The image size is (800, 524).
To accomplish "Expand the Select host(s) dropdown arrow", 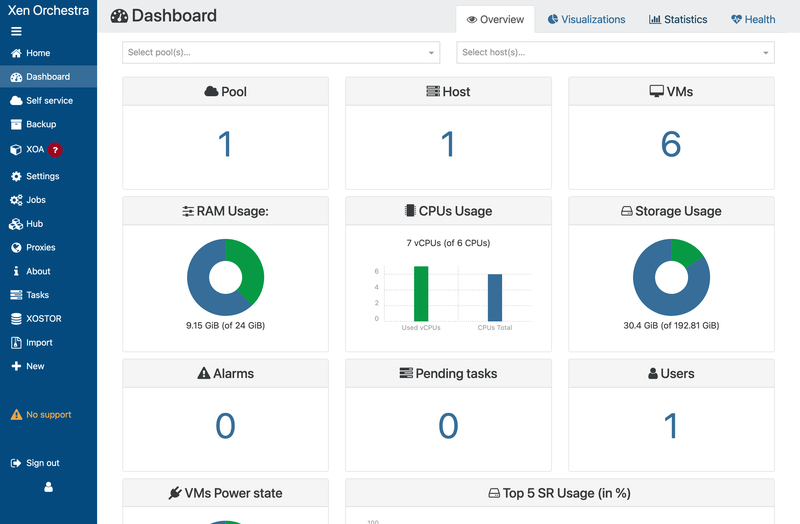I will pyautogui.click(x=766, y=53).
